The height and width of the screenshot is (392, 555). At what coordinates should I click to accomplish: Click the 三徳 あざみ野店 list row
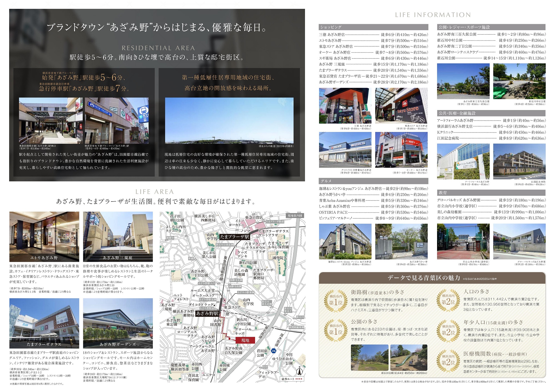click(373, 35)
